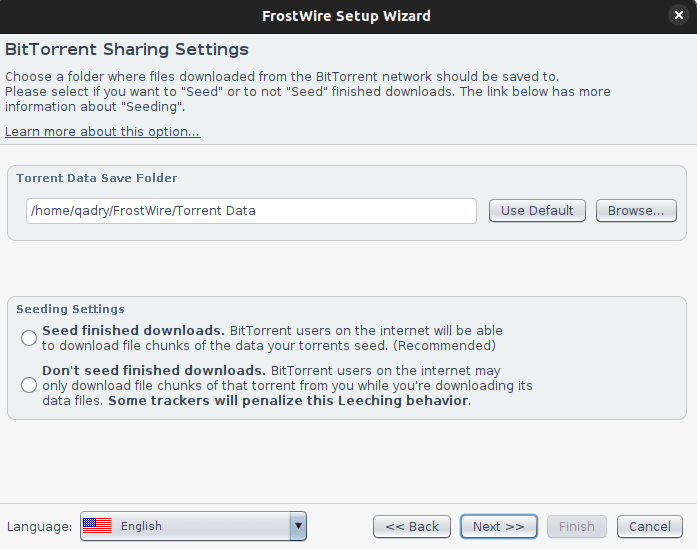Click the "Some trackers will penalize this Leeching behavior" text
The height and width of the screenshot is (549, 697).
point(288,401)
